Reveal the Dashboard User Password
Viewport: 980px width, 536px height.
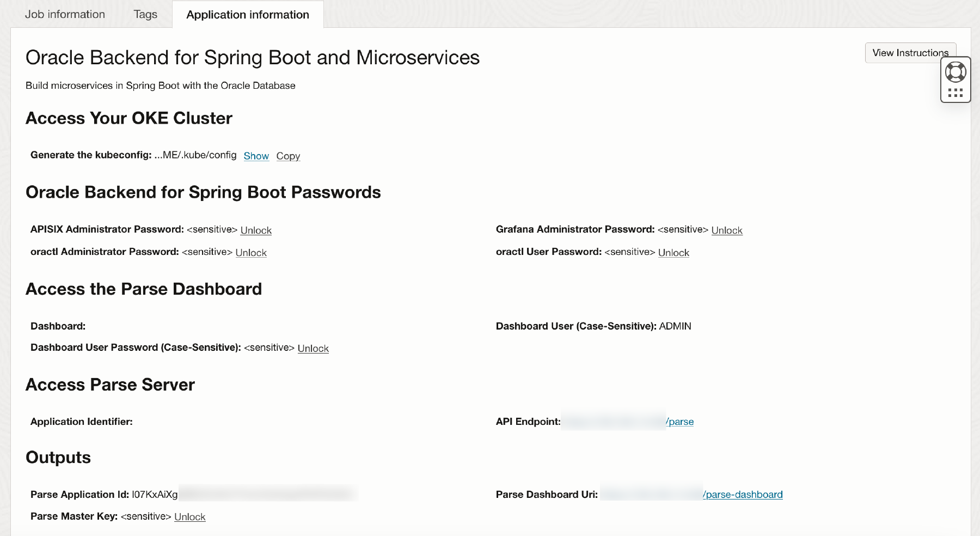[x=313, y=348]
